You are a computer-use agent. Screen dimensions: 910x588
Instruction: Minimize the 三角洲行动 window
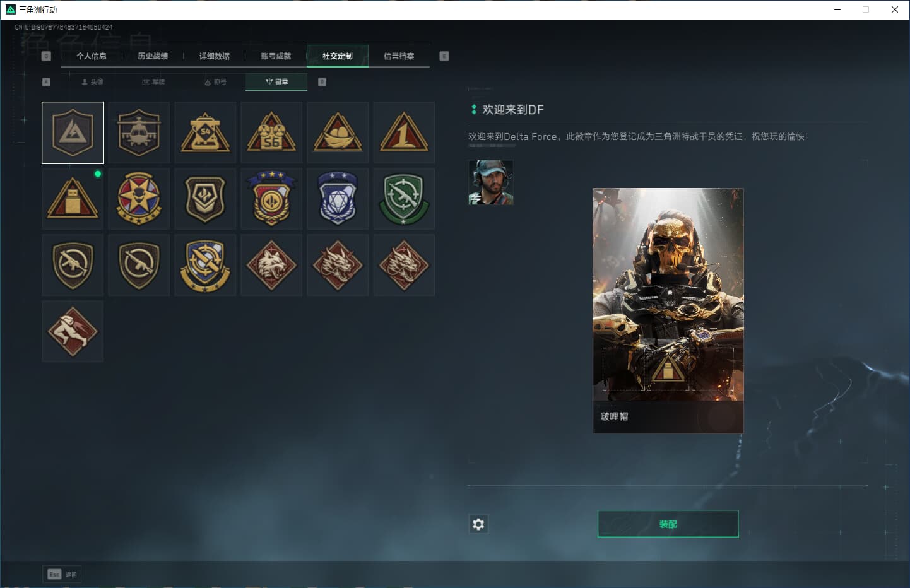[x=837, y=9]
